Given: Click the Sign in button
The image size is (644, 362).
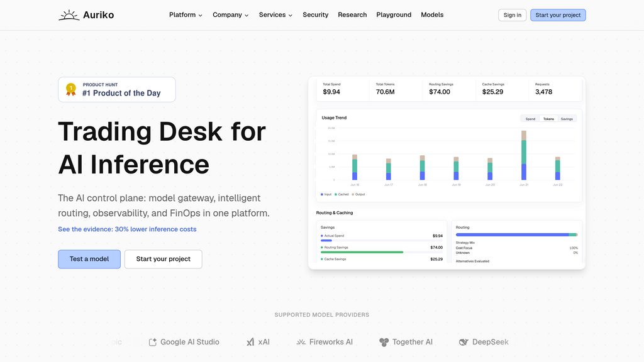Looking at the screenshot, I should 512,15.
